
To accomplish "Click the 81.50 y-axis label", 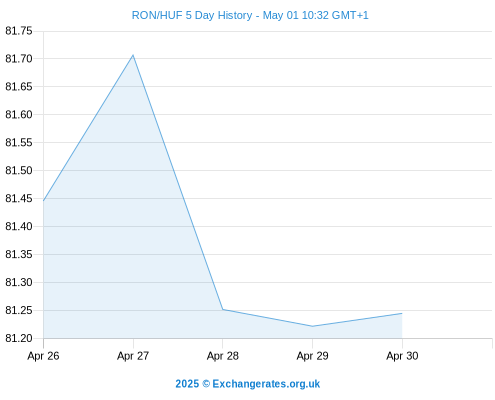I will click(19, 171).
